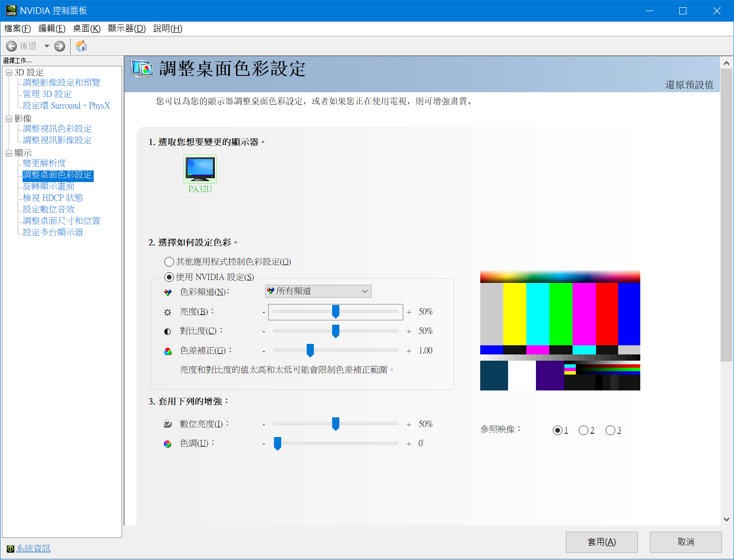Open 調整視訊色彩設定 in the tree
The width and height of the screenshot is (734, 560).
tap(57, 129)
